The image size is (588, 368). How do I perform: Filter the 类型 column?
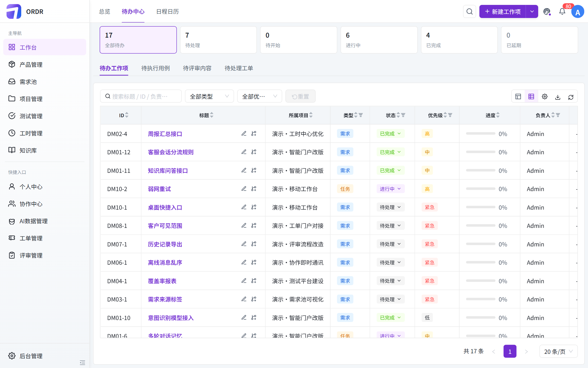click(361, 115)
